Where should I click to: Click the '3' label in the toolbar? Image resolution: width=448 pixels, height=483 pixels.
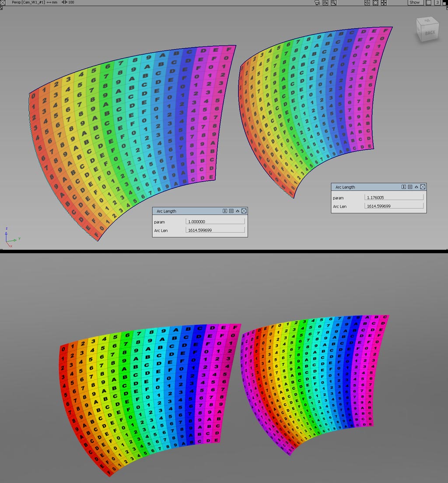pyautogui.click(x=437, y=2)
